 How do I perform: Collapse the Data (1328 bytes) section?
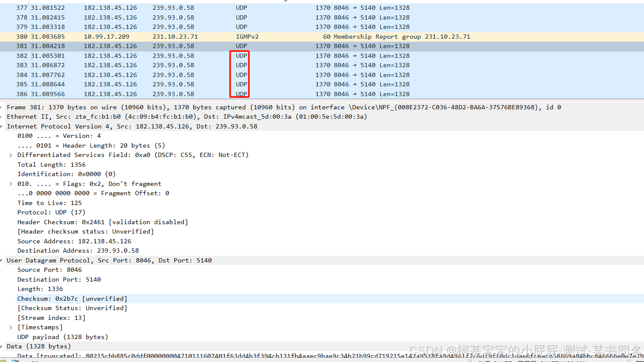click(x=2, y=347)
